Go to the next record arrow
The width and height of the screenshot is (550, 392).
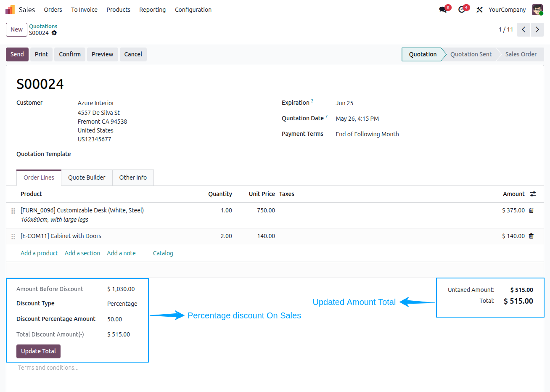click(x=537, y=29)
